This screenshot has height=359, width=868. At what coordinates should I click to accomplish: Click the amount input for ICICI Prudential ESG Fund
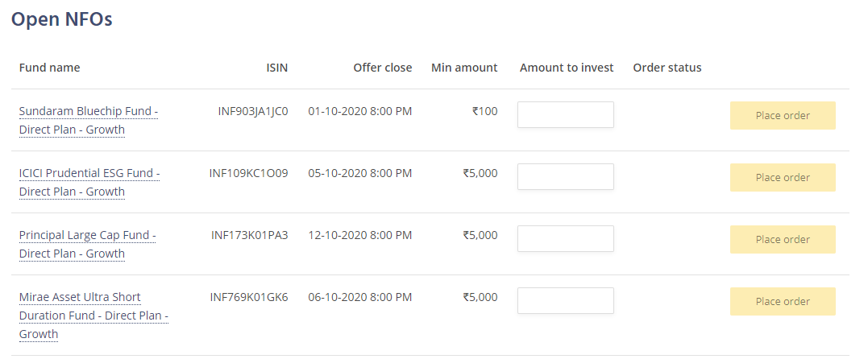pyautogui.click(x=565, y=177)
